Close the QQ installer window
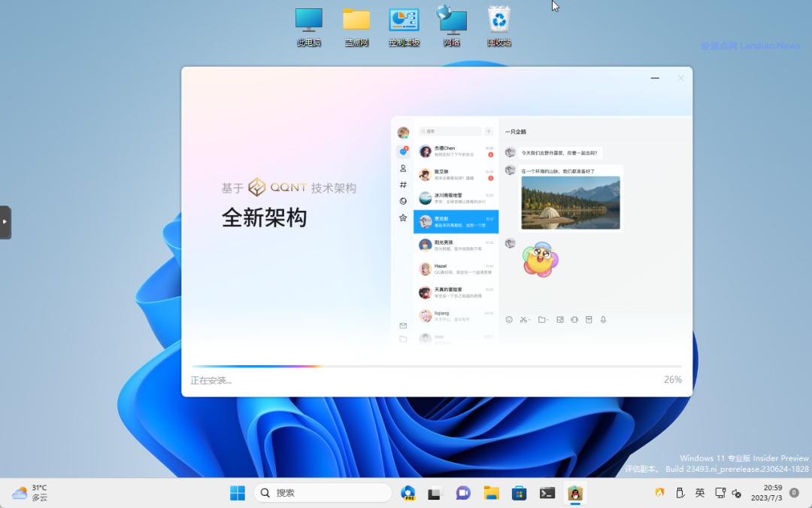Screen dimensions: 812x508 [x=680, y=78]
